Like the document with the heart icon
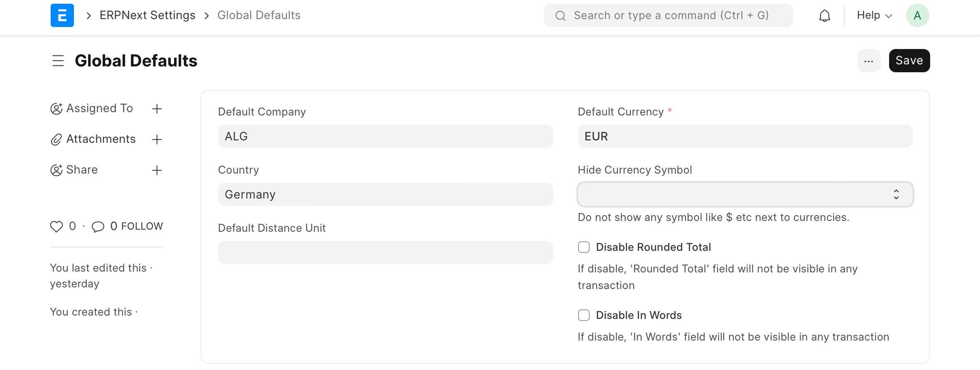 (56, 226)
